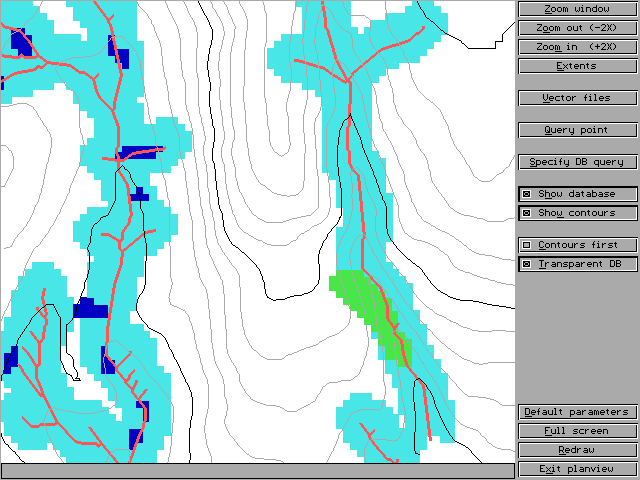Toggle the Show contours checkbox
The height and width of the screenshot is (480, 640).
578,213
